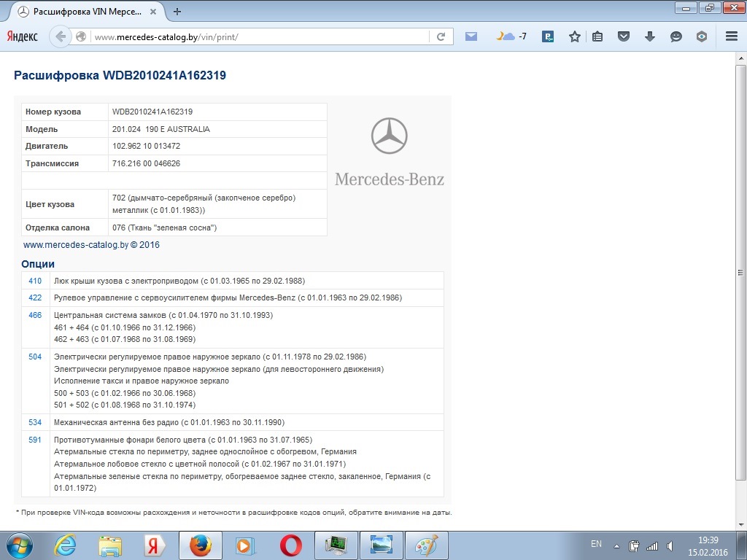Viewport: 747px width, 560px height.
Task: Launch Opera from the taskbar
Action: tap(290, 545)
